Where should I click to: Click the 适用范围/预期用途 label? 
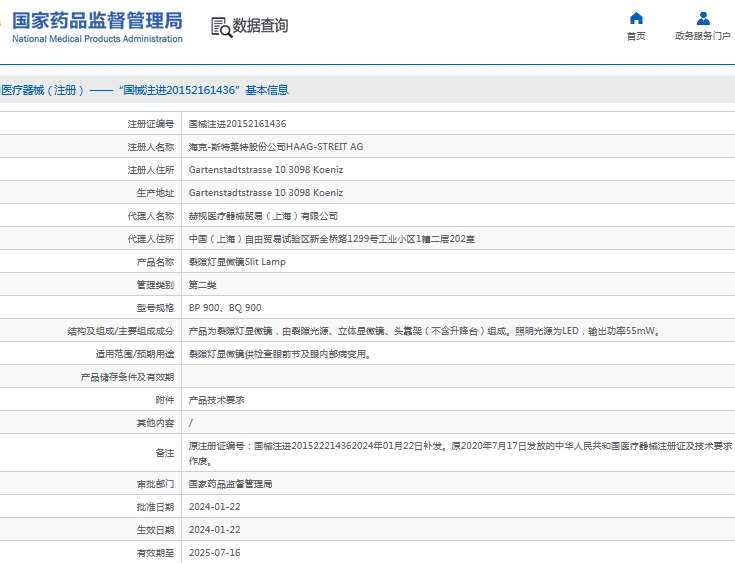click(x=135, y=354)
